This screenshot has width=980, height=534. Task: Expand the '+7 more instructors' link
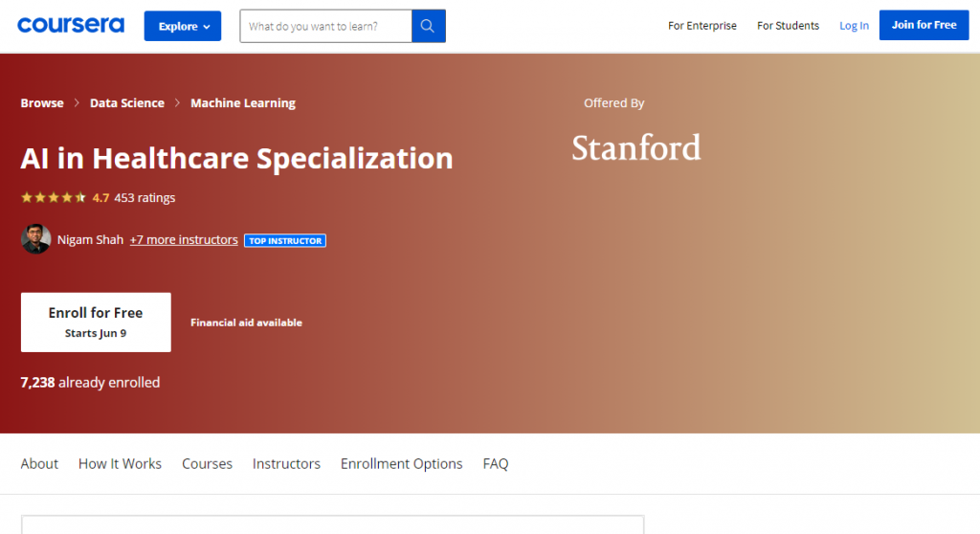click(x=184, y=240)
